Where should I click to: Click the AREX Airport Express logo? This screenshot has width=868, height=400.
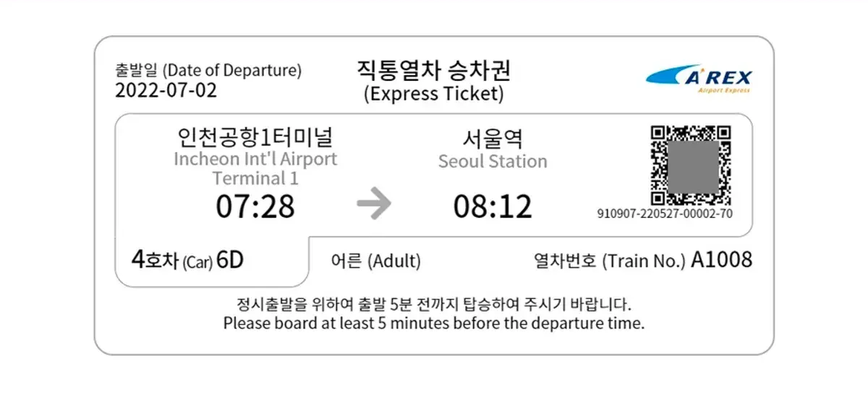pyautogui.click(x=699, y=78)
